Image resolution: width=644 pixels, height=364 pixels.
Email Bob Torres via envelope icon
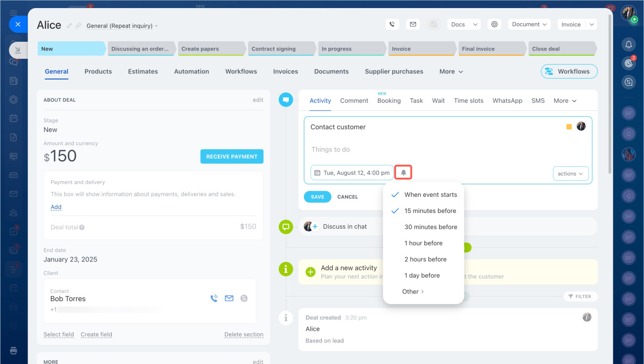click(229, 299)
